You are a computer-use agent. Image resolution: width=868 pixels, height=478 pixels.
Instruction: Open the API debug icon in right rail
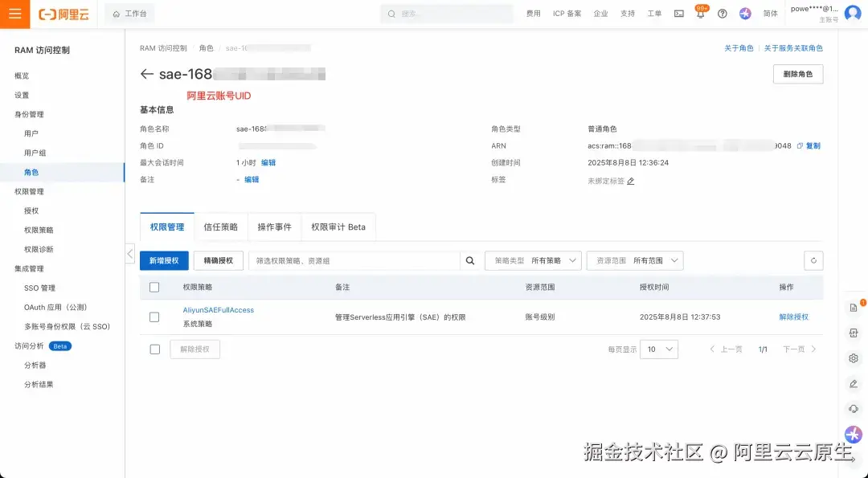(x=853, y=333)
